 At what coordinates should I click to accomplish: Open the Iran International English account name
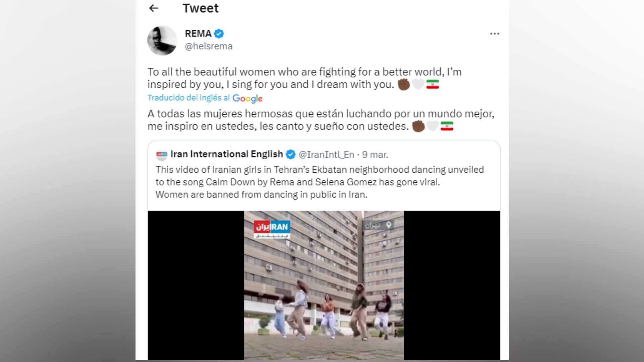pyautogui.click(x=227, y=154)
